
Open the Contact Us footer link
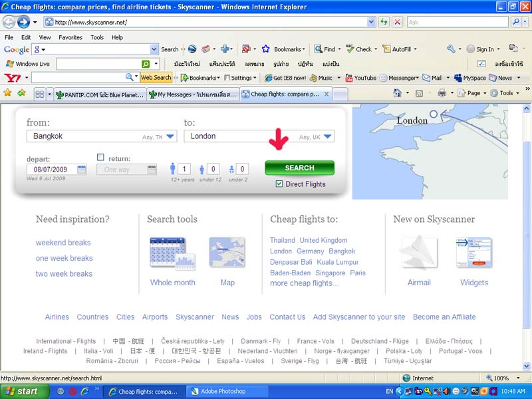point(287,317)
